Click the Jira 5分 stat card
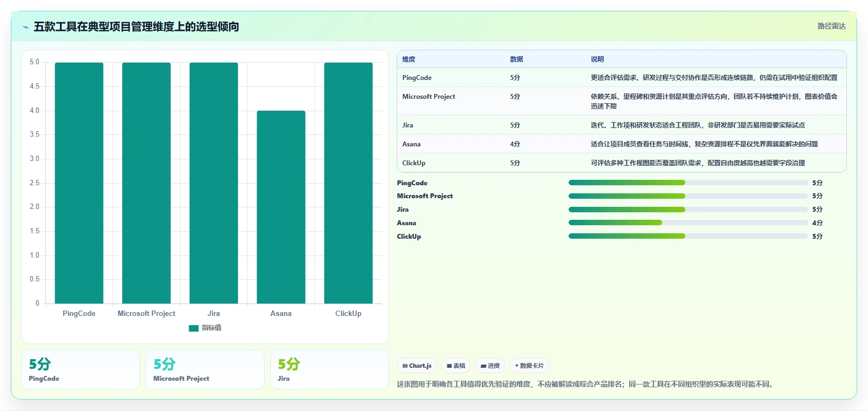This screenshot has width=868, height=411. tap(330, 369)
